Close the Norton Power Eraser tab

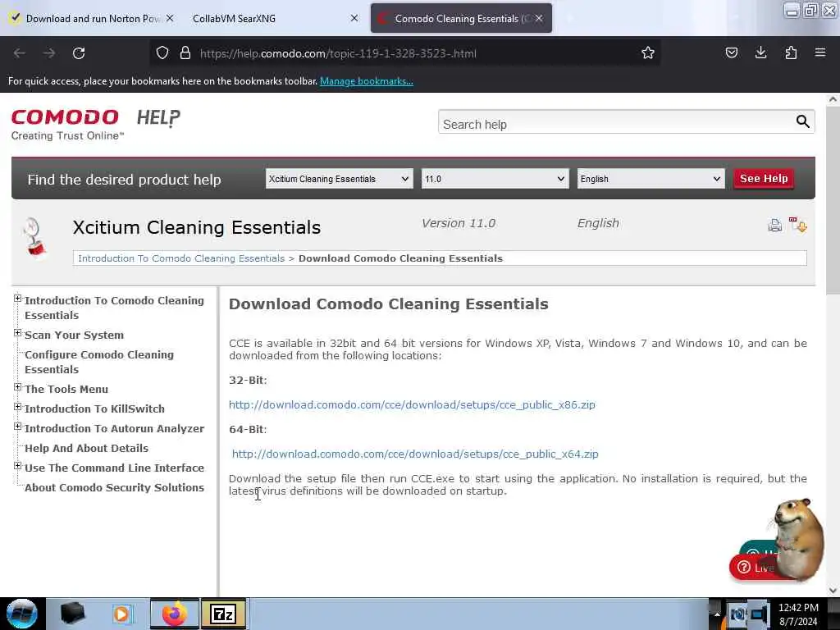pos(170,18)
